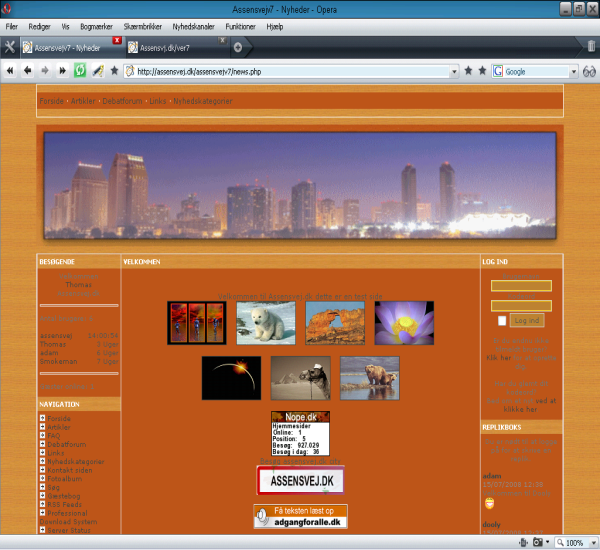
Task: Click the Opera logo in title bar
Action: [6, 8]
